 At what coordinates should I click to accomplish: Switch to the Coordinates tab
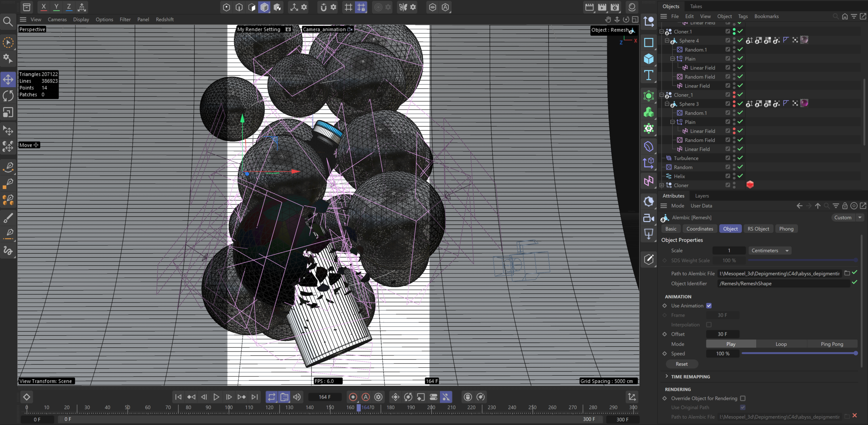coord(699,229)
